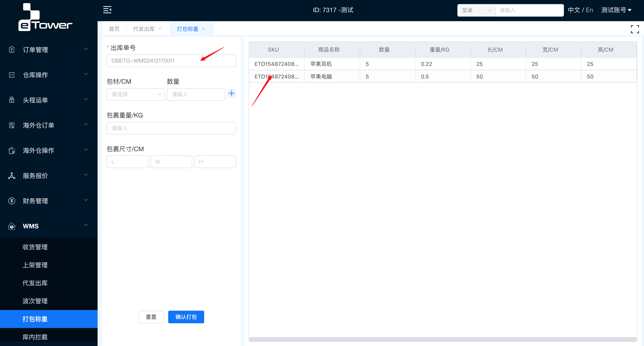
Task: Switch to the 代发出库 tab
Action: pyautogui.click(x=144, y=29)
